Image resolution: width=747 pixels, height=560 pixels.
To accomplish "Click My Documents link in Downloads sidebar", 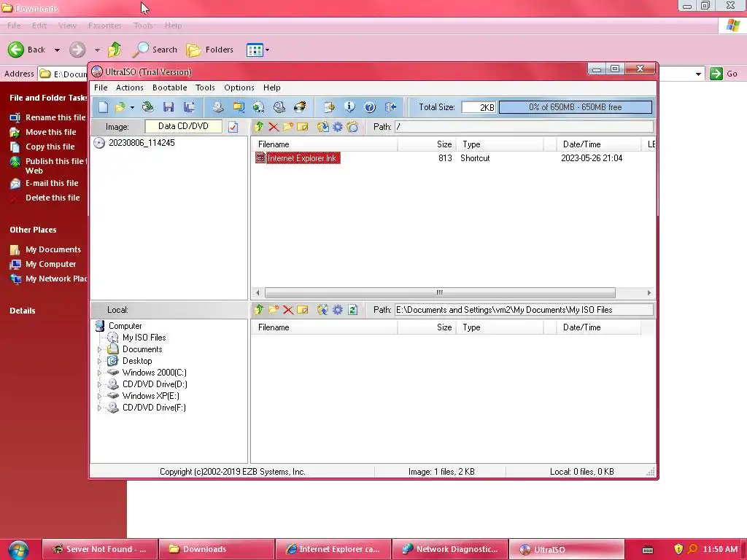I will (x=53, y=249).
